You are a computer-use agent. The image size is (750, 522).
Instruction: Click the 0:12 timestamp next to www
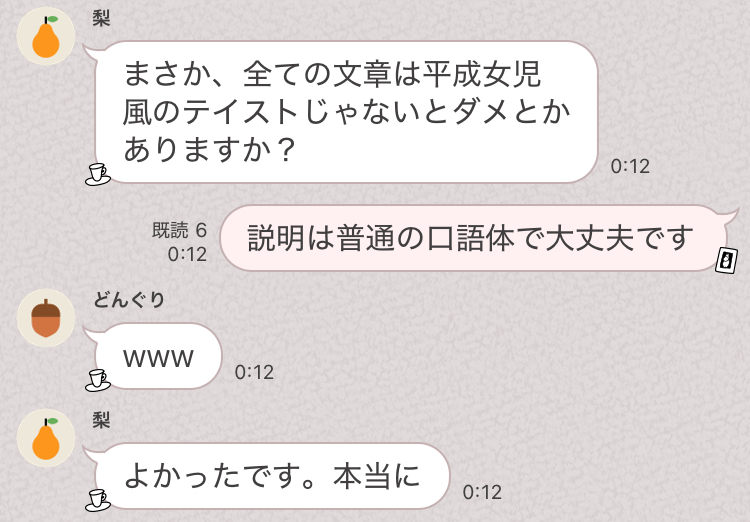point(254,372)
